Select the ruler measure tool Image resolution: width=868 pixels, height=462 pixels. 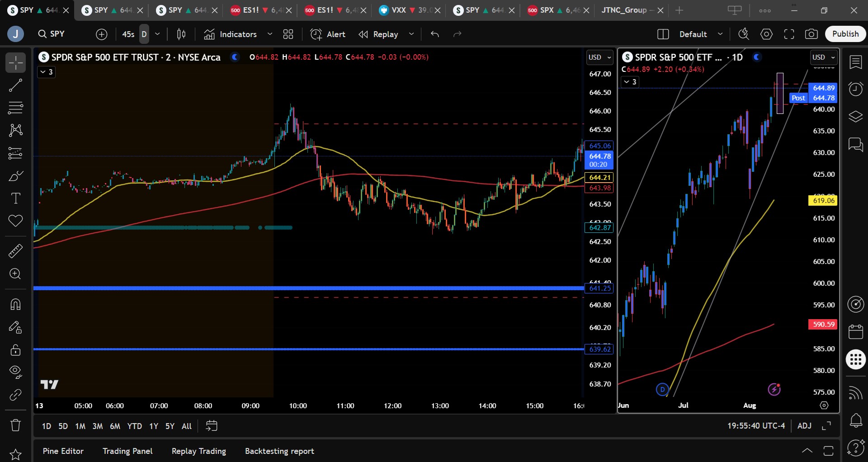click(15, 251)
